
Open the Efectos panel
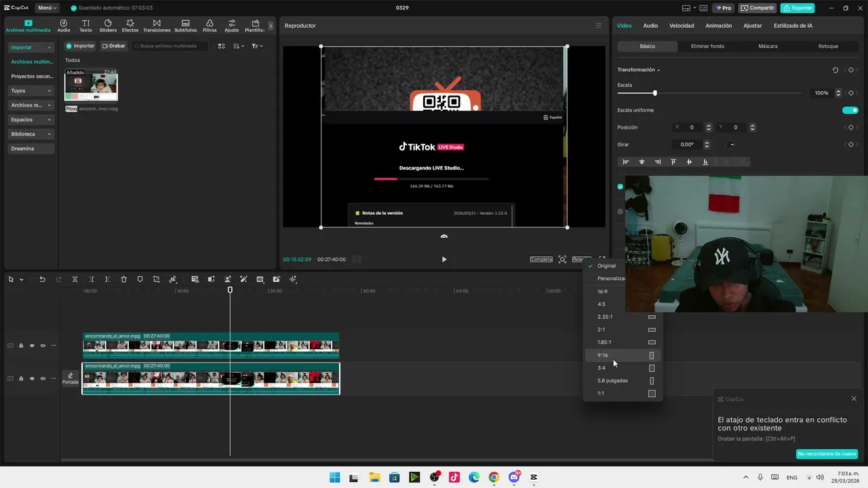[x=130, y=26]
